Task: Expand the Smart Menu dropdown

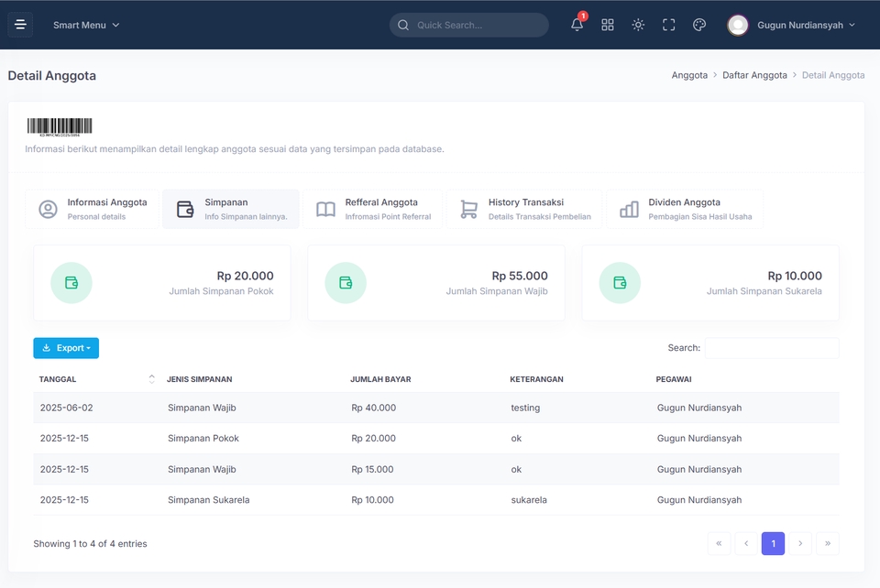Action: [86, 26]
